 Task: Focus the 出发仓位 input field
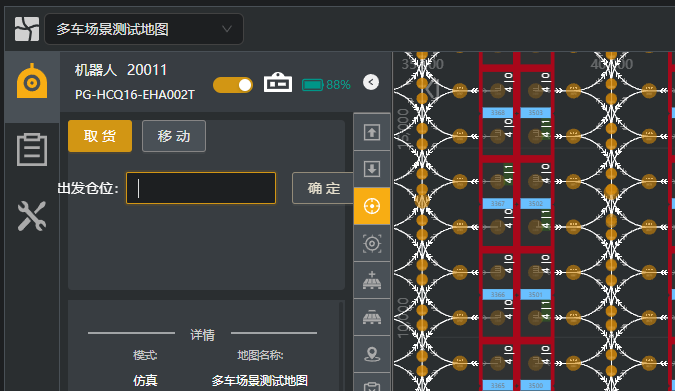click(201, 188)
